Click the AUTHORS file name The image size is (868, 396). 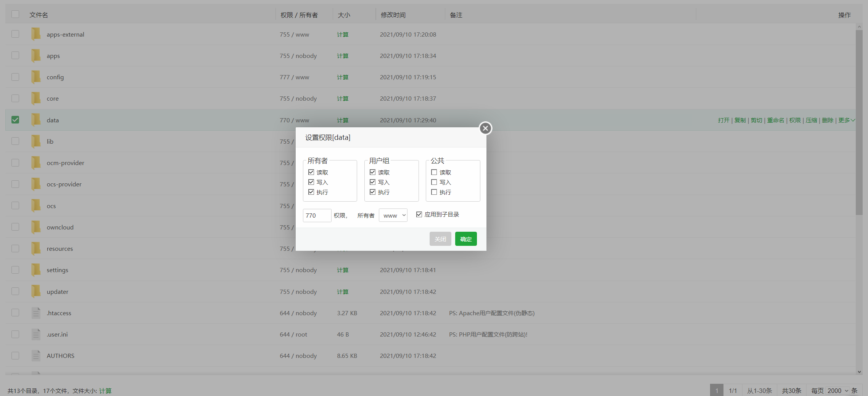click(x=60, y=356)
